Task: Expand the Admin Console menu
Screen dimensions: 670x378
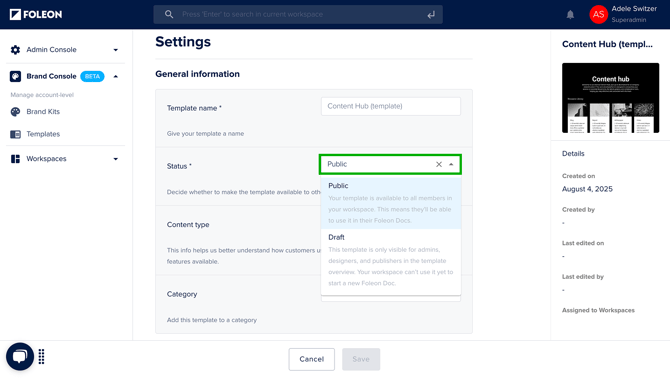Action: [115, 50]
